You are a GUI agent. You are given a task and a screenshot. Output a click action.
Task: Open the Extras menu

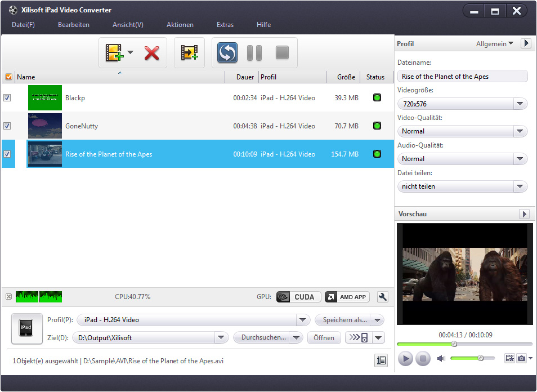225,25
